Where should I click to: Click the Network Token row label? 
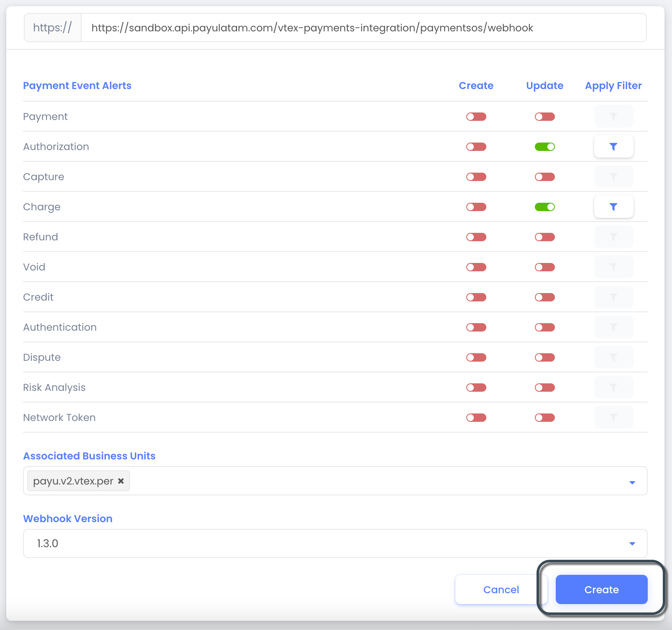tap(59, 418)
